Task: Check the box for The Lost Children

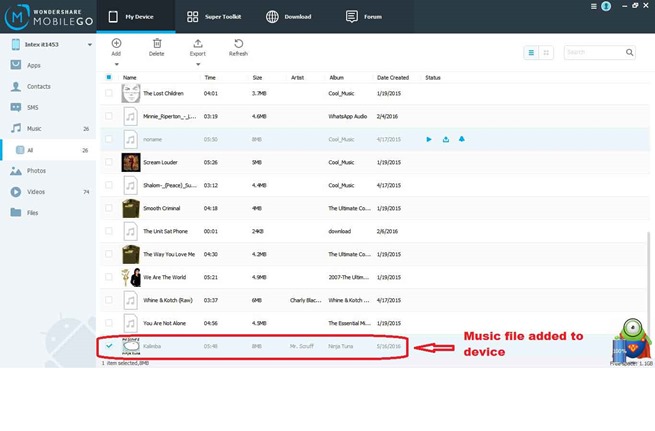Action: tap(109, 93)
